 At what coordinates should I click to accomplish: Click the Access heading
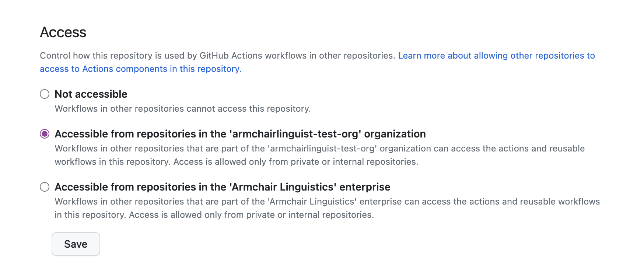(63, 32)
